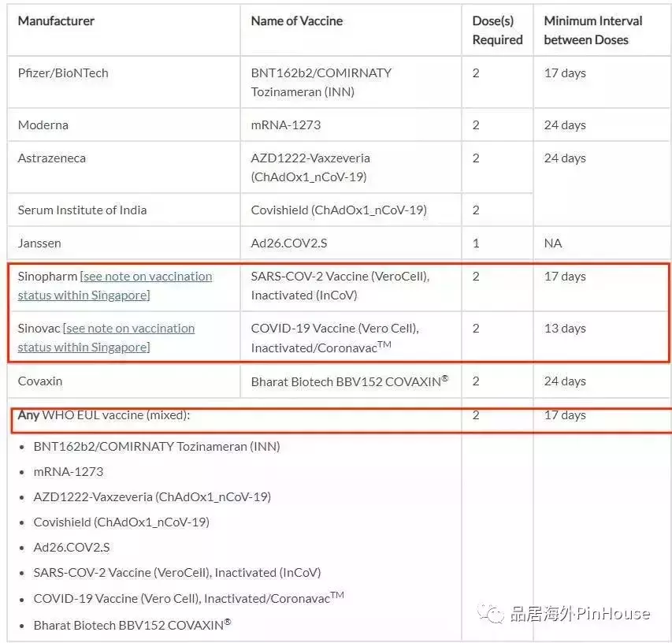Viewport: 672px width, 643px height.
Task: Click the Minimum Interval between Doses header
Action: coord(592,30)
